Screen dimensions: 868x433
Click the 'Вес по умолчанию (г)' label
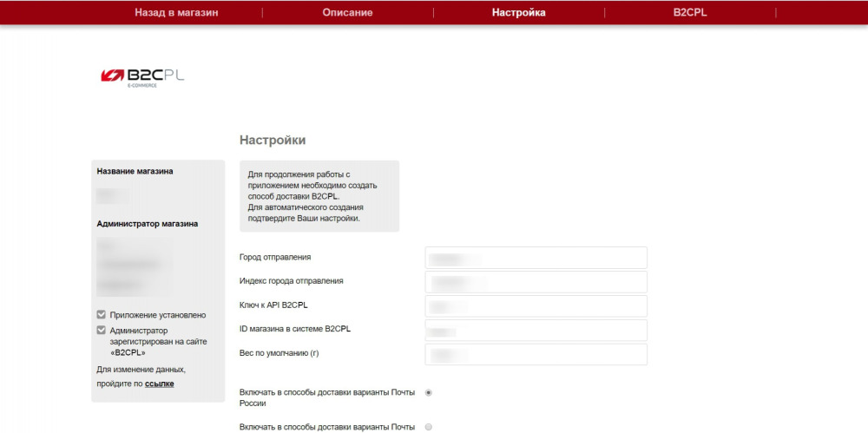(x=279, y=352)
